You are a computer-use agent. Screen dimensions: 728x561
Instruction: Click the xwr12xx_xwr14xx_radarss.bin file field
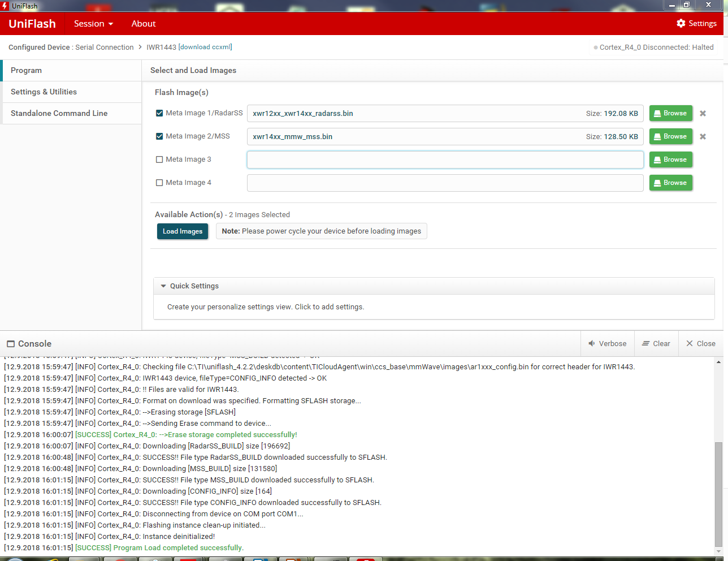click(445, 113)
